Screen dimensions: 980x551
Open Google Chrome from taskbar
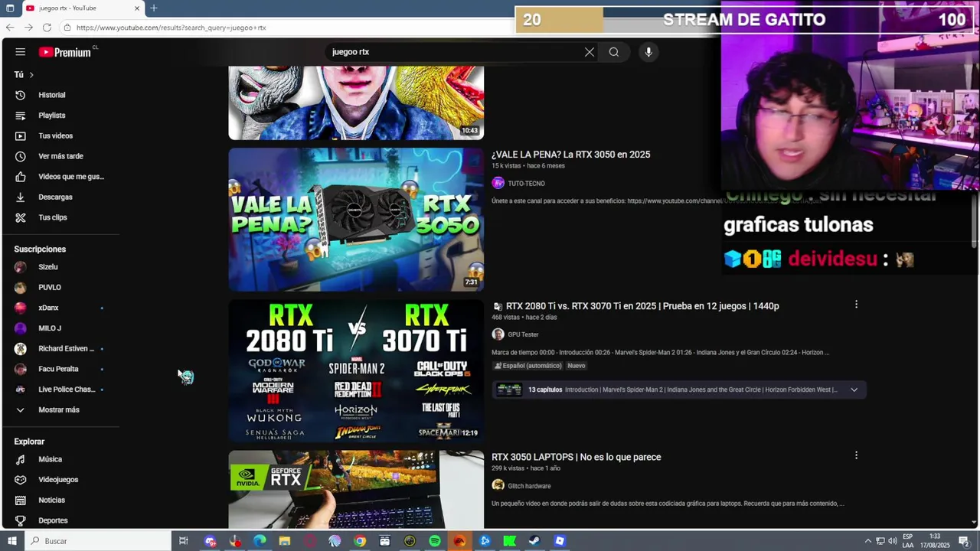[360, 541]
